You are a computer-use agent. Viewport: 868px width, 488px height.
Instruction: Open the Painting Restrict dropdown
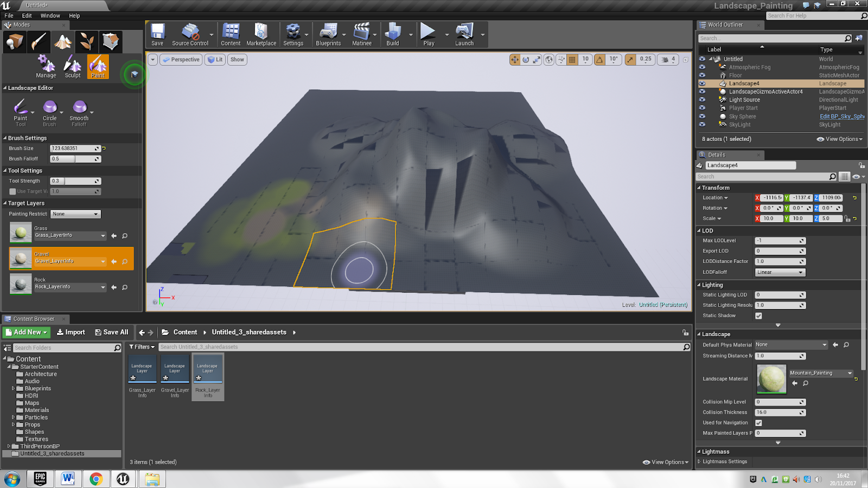(75, 214)
